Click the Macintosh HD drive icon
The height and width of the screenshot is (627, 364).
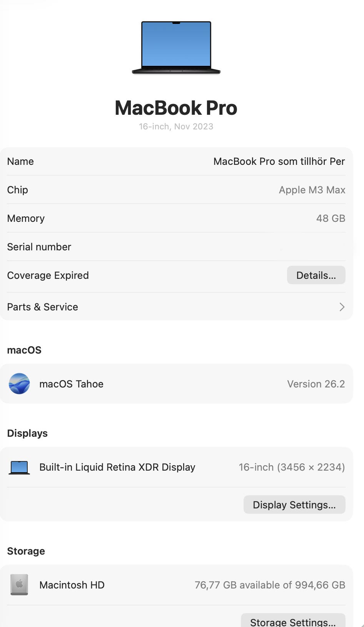19,585
